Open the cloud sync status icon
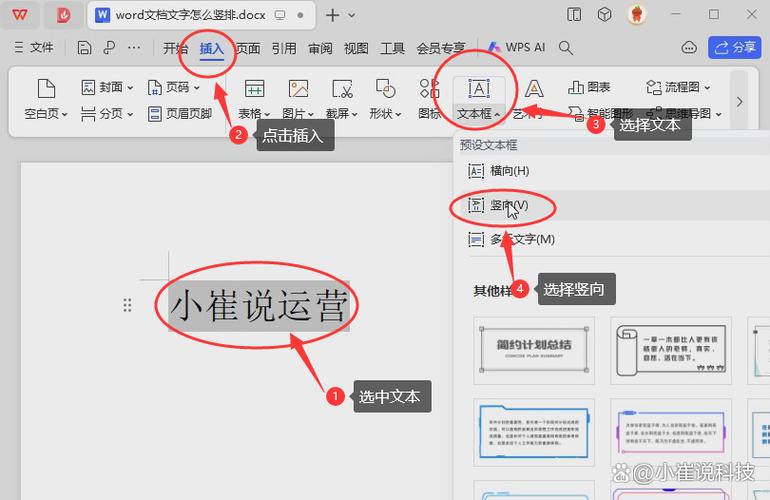770x500 pixels. tap(689, 48)
